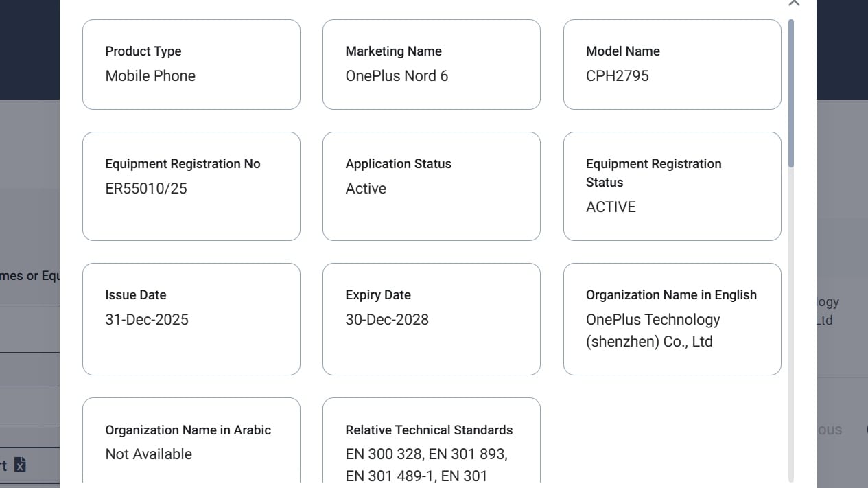Click the Model Name label

click(622, 51)
